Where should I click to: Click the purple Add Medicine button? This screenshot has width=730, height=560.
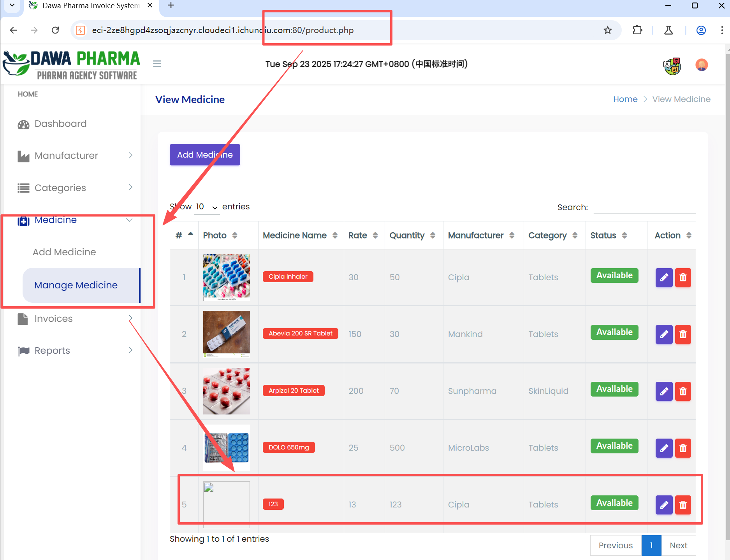(205, 155)
